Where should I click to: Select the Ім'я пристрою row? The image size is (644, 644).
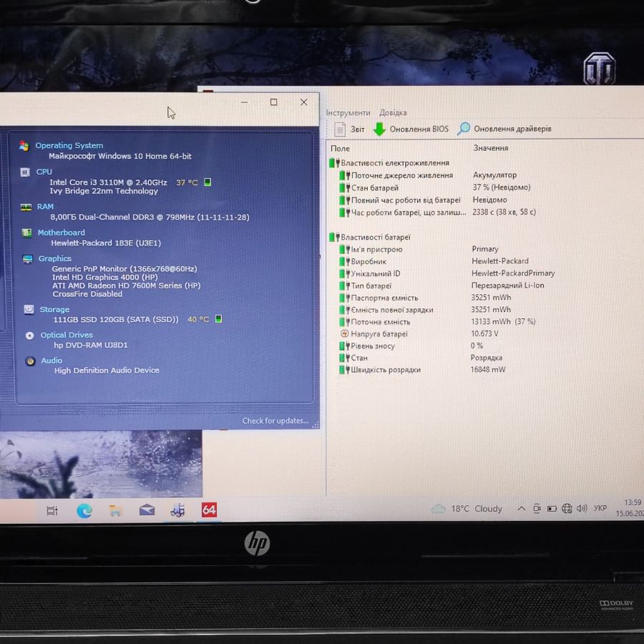click(x=419, y=249)
